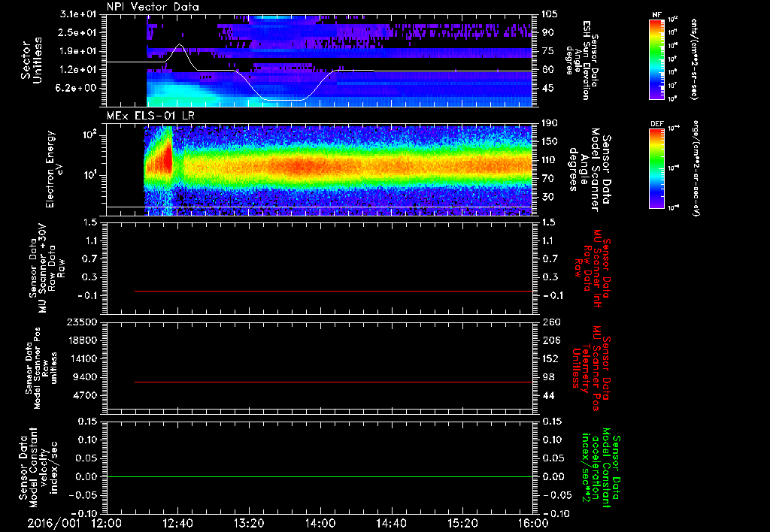Image resolution: width=770 pixels, height=532 pixels.
Task: Click the 12:00 time axis label
Action: pos(107,523)
